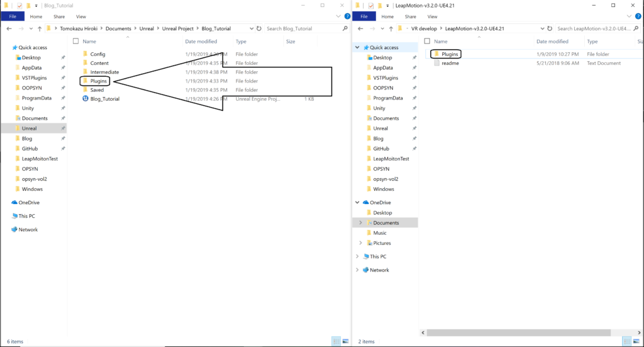Select Network in the Blog_Tutorial navigation pane

pos(28,230)
